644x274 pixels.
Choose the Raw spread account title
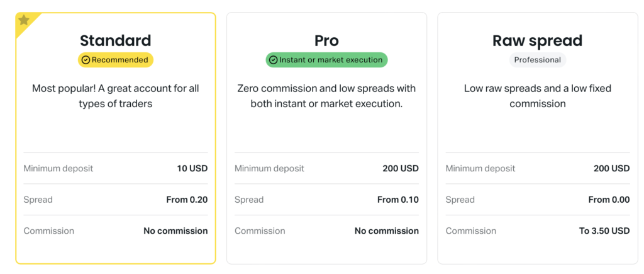click(538, 41)
